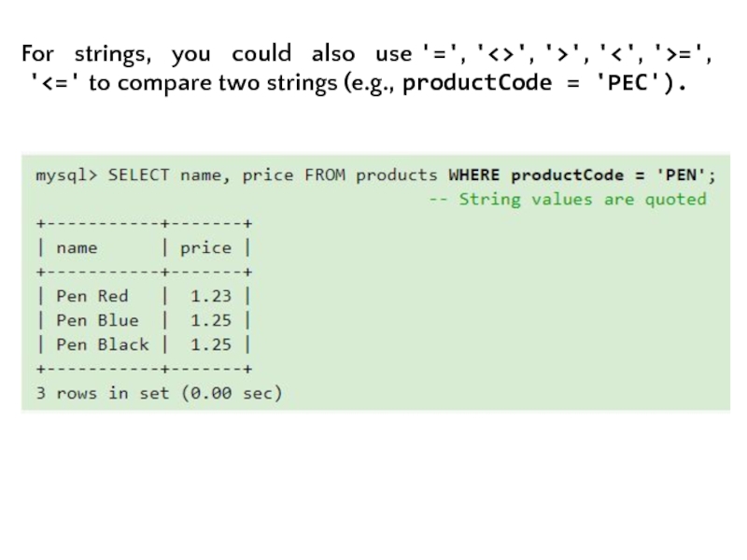Image resolution: width=747 pixels, height=560 pixels.
Task: Click the word "products" in the query
Action: tap(397, 175)
